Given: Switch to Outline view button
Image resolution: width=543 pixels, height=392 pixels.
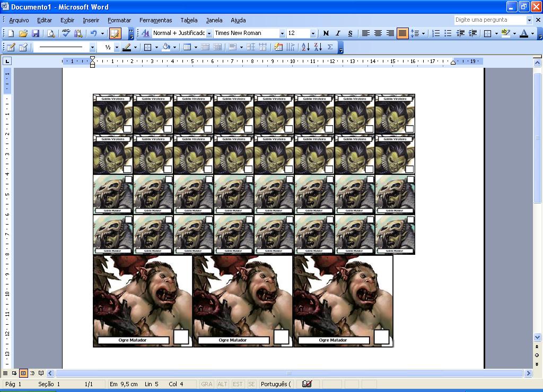Looking at the screenshot, I should [32, 373].
